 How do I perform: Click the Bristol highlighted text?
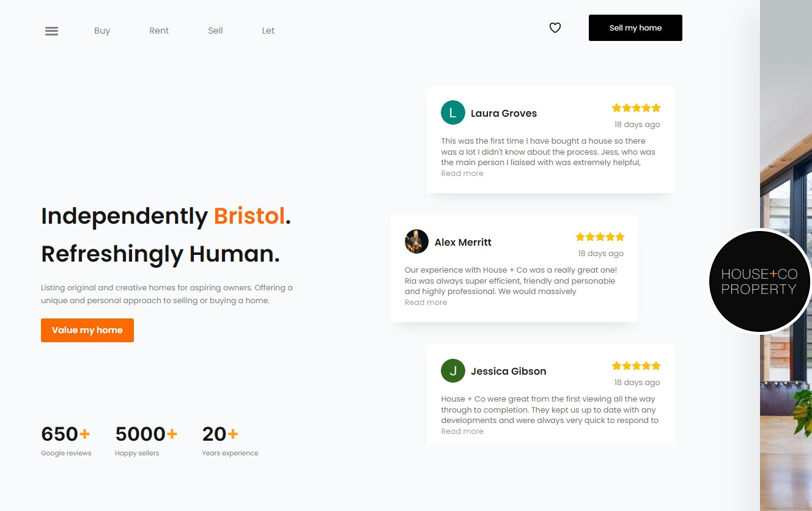coord(249,216)
